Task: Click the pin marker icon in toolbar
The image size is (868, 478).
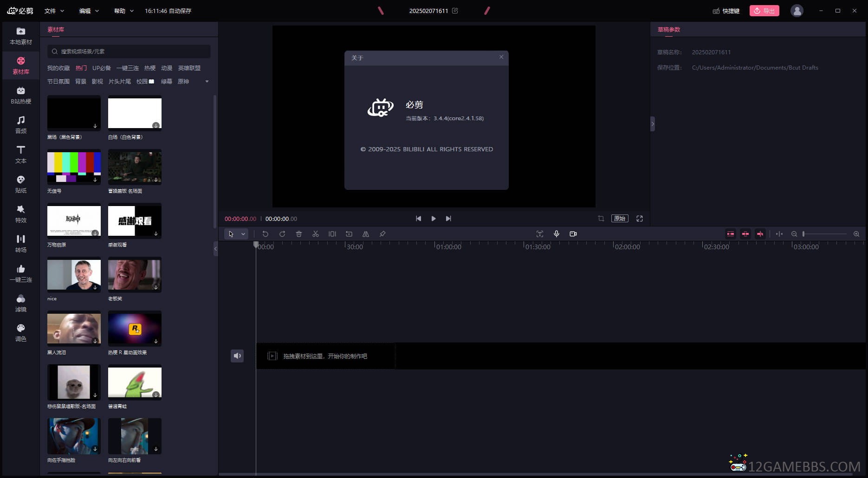Action: [382, 234]
